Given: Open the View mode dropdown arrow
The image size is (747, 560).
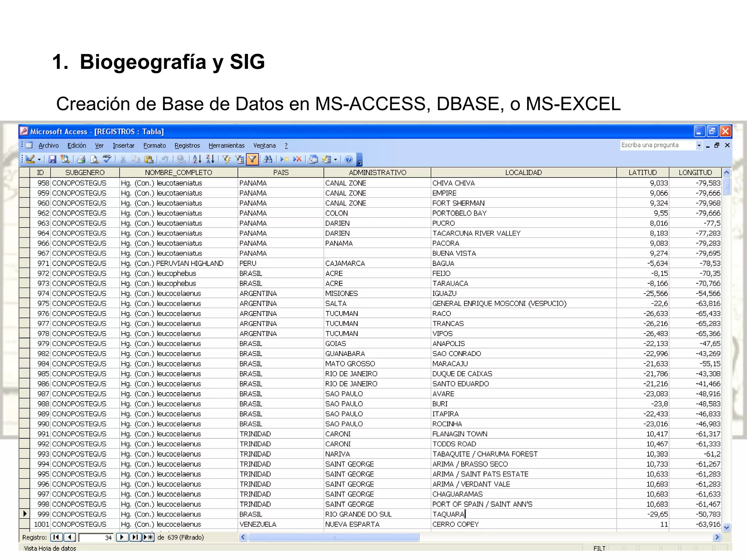Looking at the screenshot, I should [39, 160].
